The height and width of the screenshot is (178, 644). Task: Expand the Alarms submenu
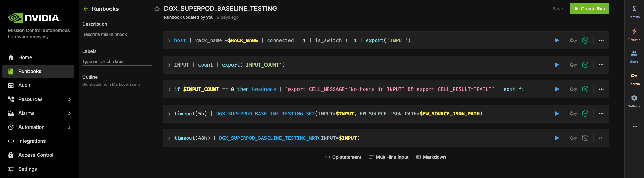[70, 113]
